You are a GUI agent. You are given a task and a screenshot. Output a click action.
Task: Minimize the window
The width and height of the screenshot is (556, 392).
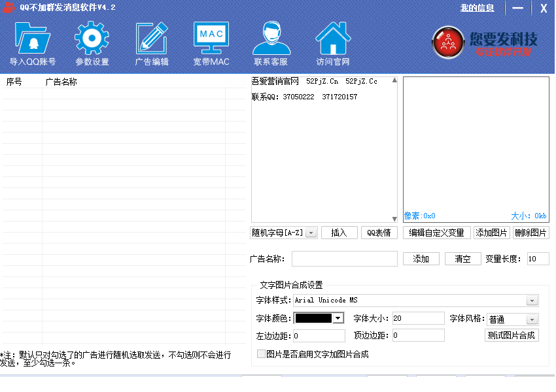click(x=517, y=8)
